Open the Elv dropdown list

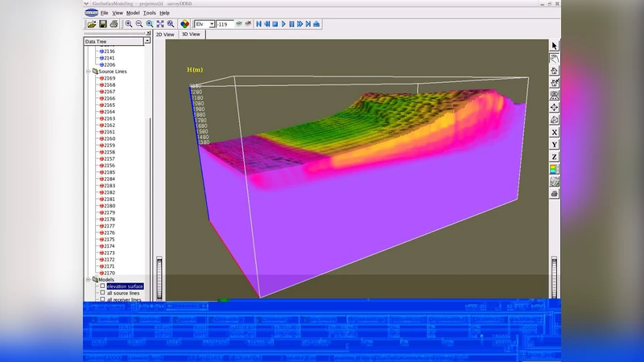coord(212,24)
